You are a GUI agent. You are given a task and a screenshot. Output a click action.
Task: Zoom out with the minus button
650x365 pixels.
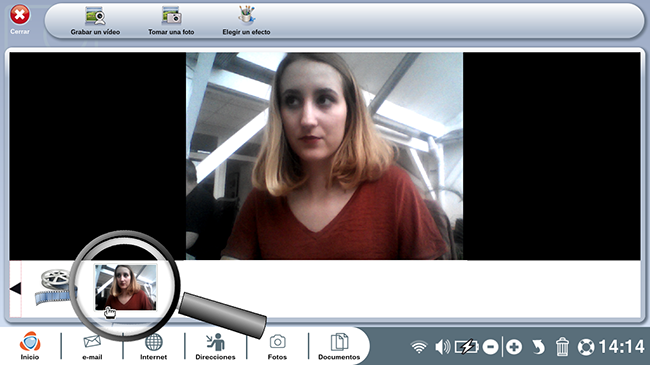(490, 347)
